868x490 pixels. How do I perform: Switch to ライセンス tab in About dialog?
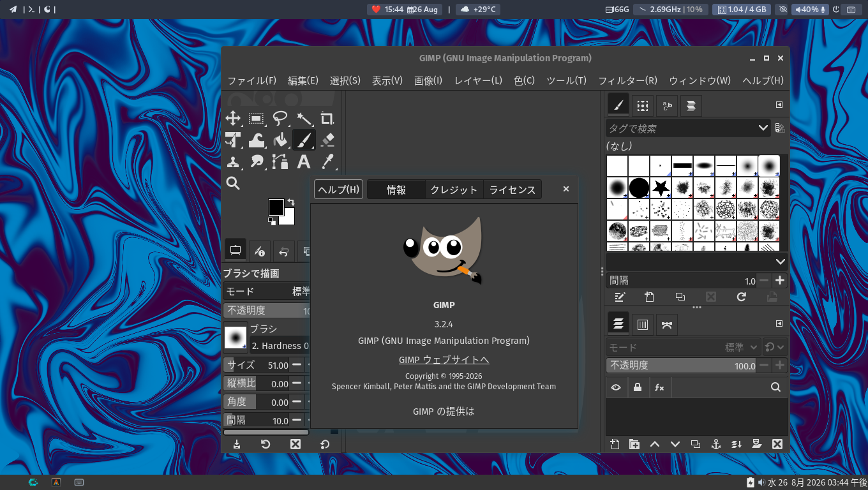coord(513,189)
